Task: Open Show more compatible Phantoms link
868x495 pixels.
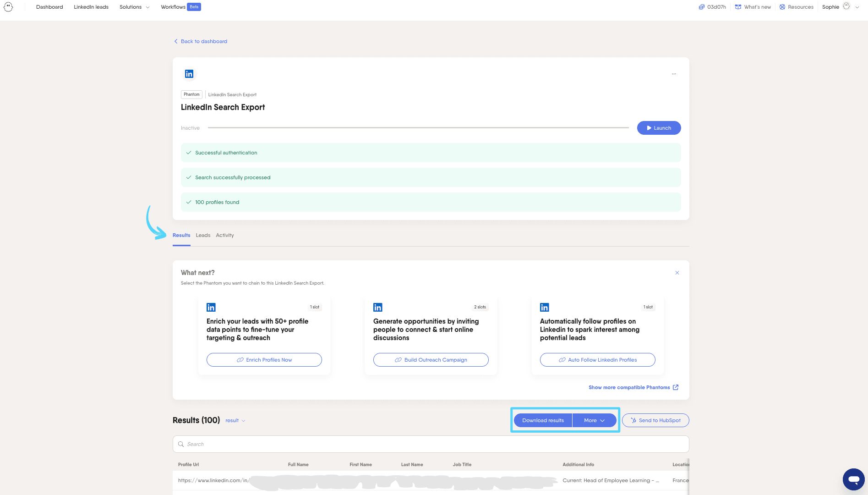Action: (x=633, y=387)
